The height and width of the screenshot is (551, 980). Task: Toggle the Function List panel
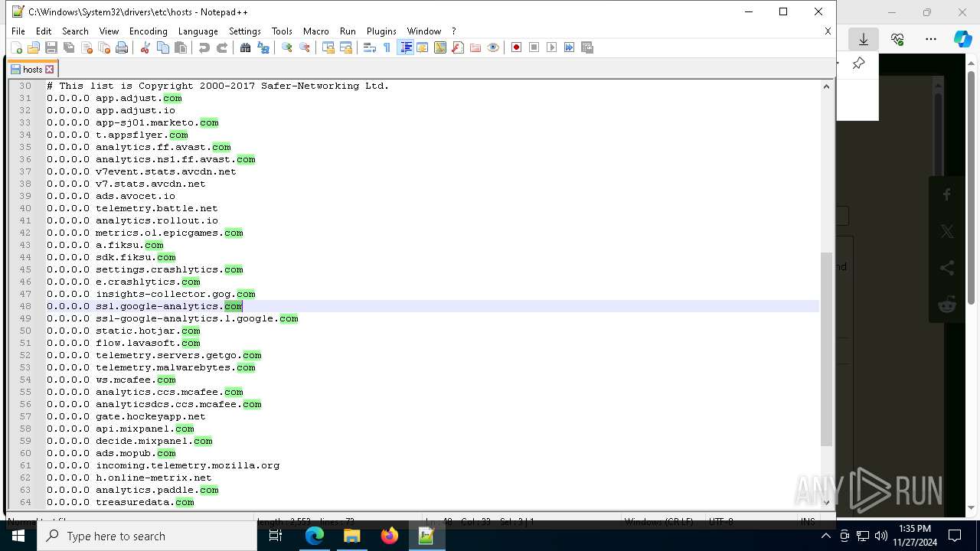(x=458, y=47)
